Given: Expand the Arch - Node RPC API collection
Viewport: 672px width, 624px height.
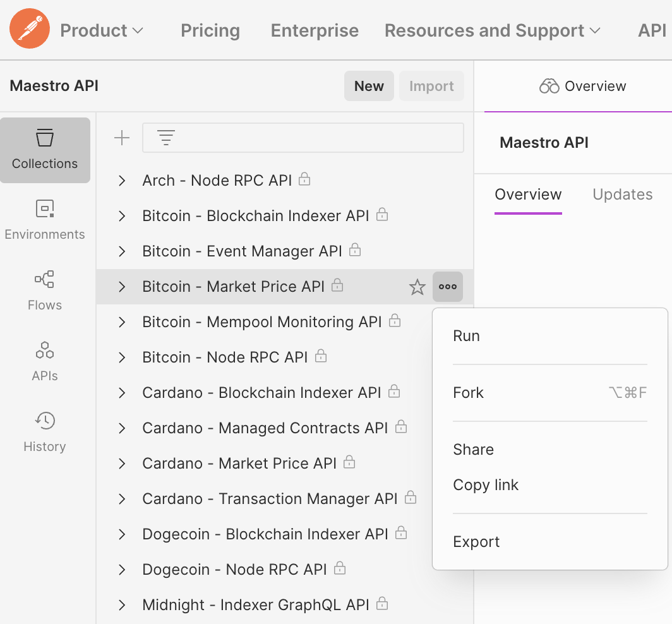Looking at the screenshot, I should pyautogui.click(x=122, y=180).
